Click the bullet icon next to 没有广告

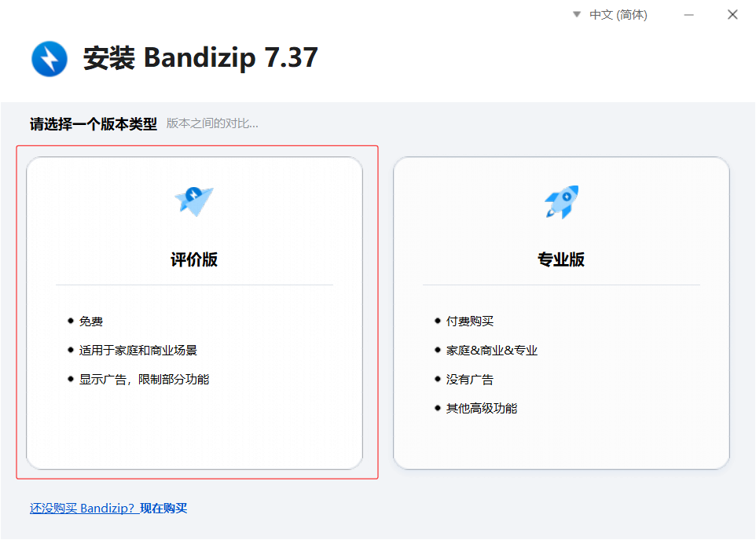coord(437,379)
